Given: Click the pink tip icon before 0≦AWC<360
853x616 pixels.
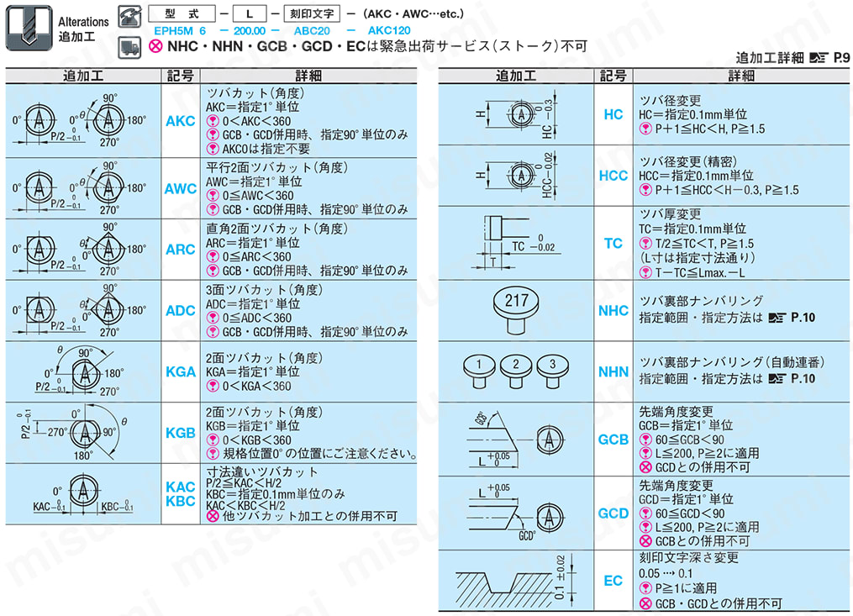Looking at the screenshot, I should click(x=213, y=196).
